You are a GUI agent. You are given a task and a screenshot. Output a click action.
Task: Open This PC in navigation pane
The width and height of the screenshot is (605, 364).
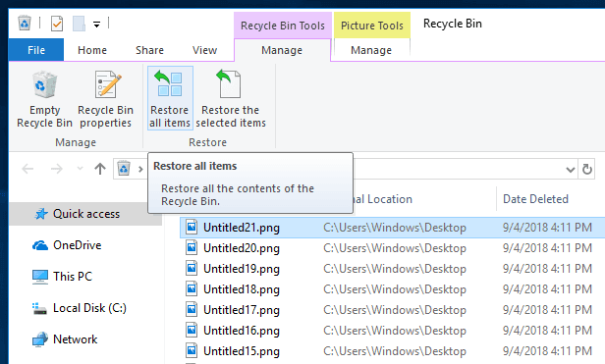[x=73, y=276]
